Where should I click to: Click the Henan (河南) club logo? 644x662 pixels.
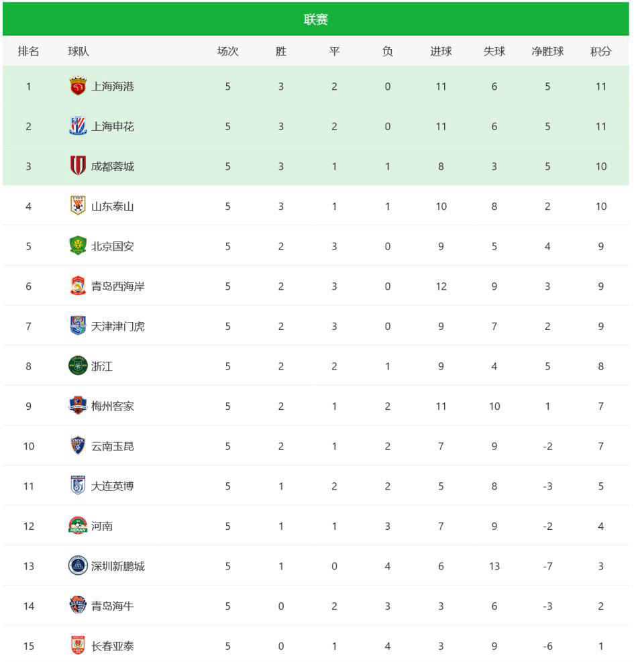pyautogui.click(x=78, y=526)
